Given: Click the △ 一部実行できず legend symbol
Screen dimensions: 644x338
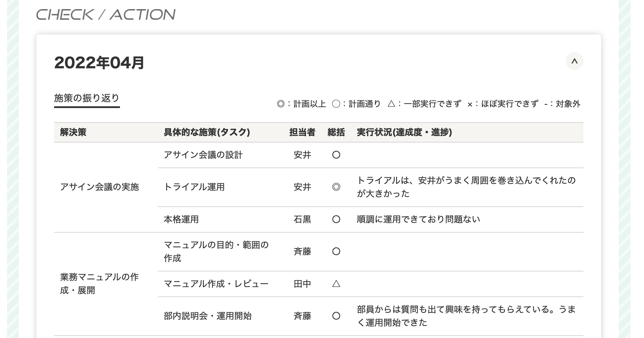Looking at the screenshot, I should (x=391, y=104).
